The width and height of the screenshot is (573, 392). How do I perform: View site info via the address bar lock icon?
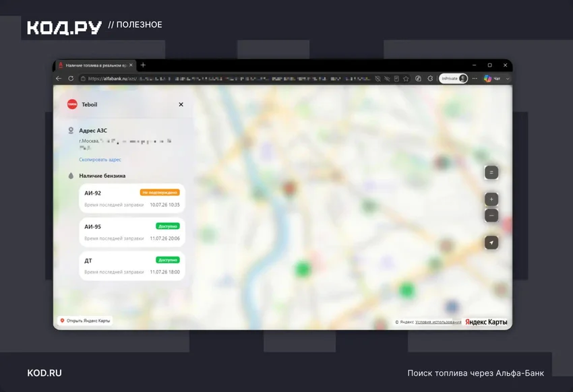pos(83,79)
